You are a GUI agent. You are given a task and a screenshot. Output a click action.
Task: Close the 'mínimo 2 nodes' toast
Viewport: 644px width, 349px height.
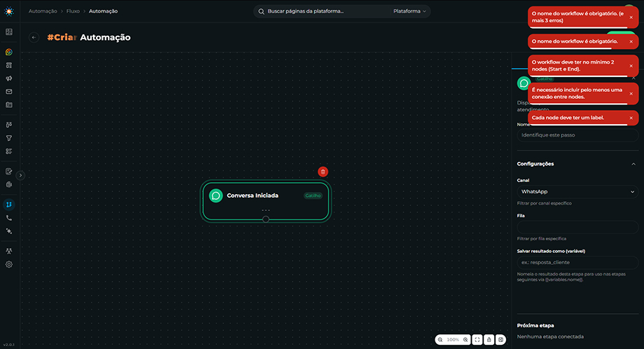pos(631,66)
